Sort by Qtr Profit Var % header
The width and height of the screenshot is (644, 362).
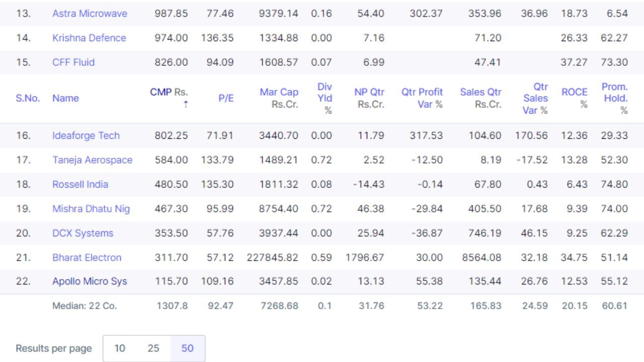pyautogui.click(x=422, y=98)
